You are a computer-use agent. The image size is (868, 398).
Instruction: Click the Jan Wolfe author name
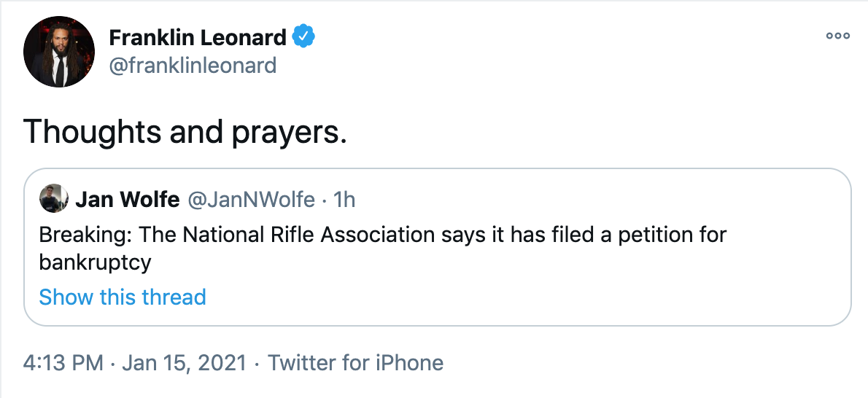click(x=128, y=199)
